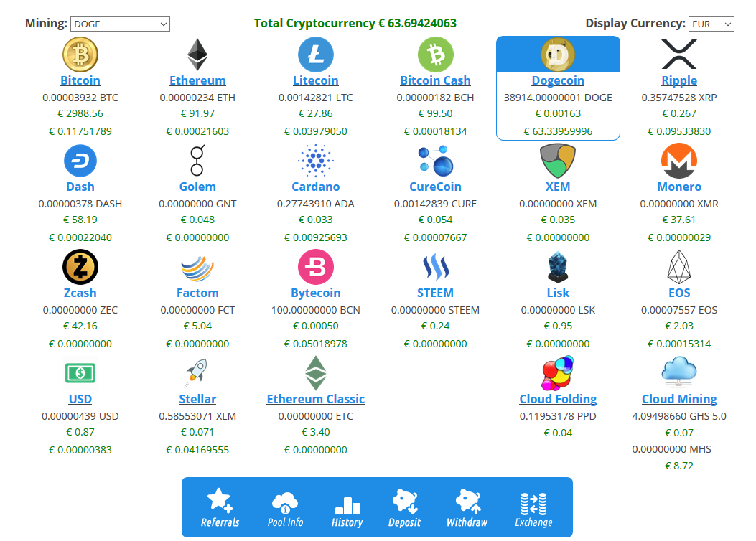756x541 pixels.
Task: Open Referrals from the bottom toolbar
Action: point(220,507)
